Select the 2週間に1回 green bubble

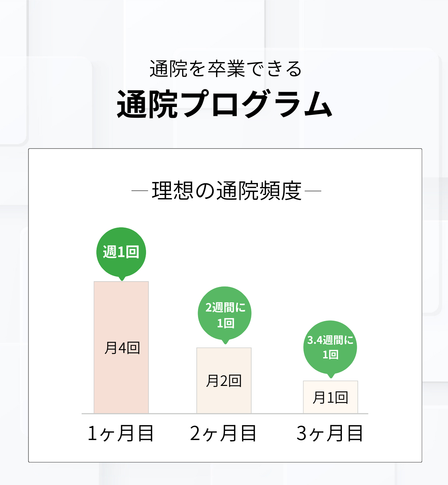point(225,313)
